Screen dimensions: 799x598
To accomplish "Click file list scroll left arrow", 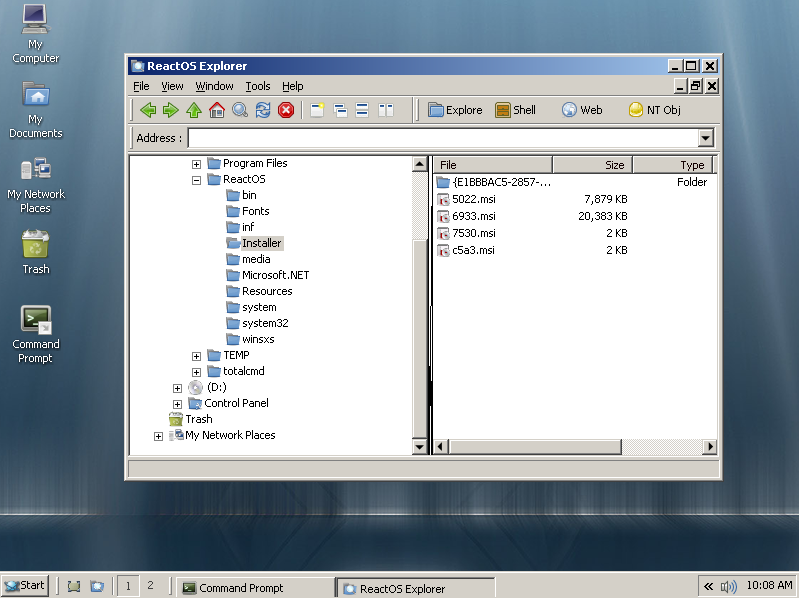I will 441,447.
